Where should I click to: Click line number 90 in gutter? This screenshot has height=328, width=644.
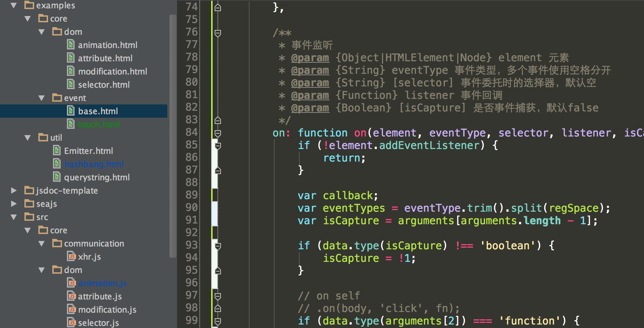click(x=192, y=208)
